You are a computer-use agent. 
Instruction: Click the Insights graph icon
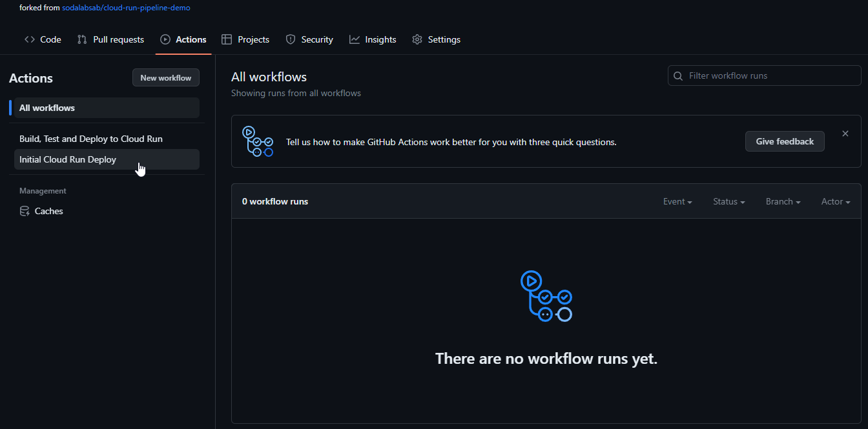(355, 39)
